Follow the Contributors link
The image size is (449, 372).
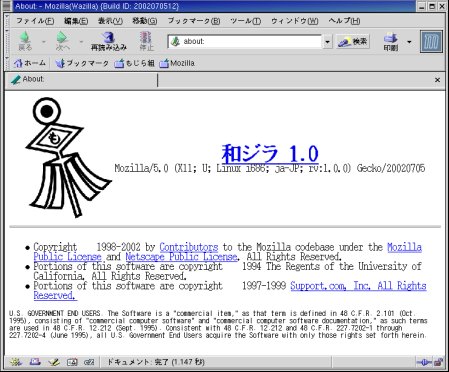click(x=189, y=247)
